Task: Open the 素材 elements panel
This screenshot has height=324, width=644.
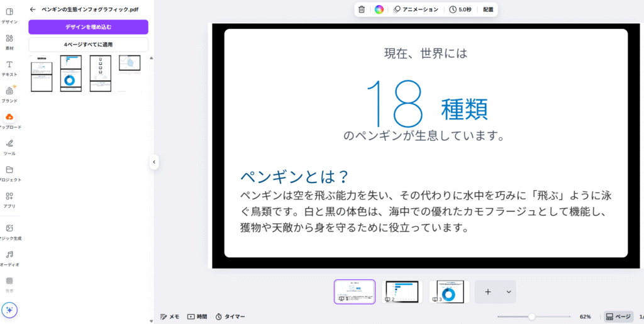Action: (9, 42)
